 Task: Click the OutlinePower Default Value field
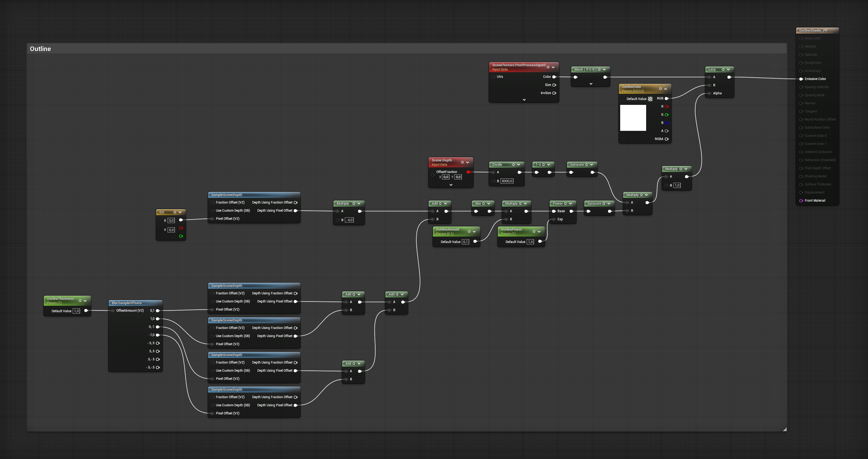(x=530, y=242)
